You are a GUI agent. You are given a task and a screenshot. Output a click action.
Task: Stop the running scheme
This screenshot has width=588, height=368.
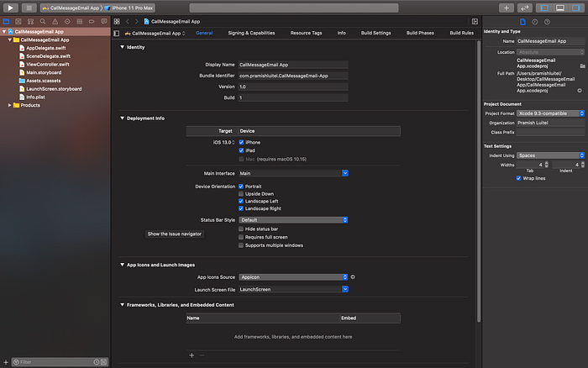[29, 8]
